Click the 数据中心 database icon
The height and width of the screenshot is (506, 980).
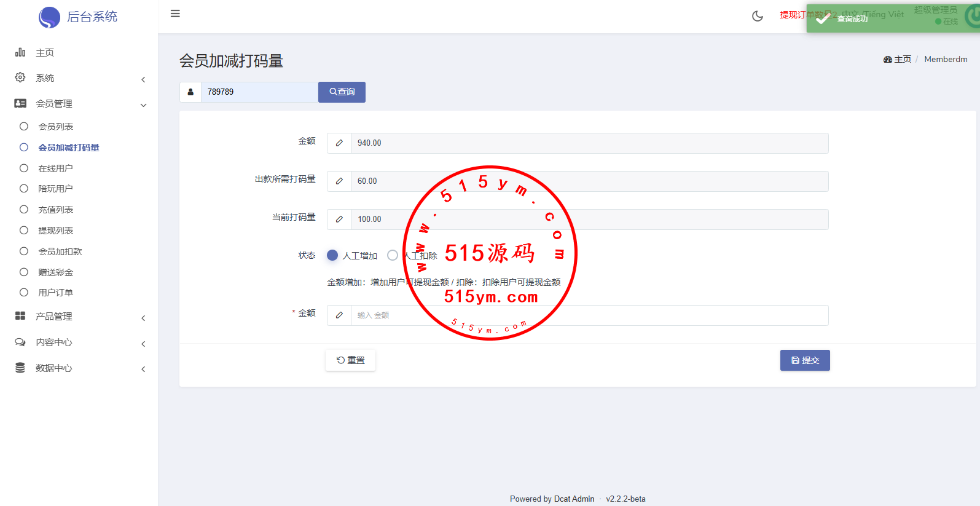point(20,368)
